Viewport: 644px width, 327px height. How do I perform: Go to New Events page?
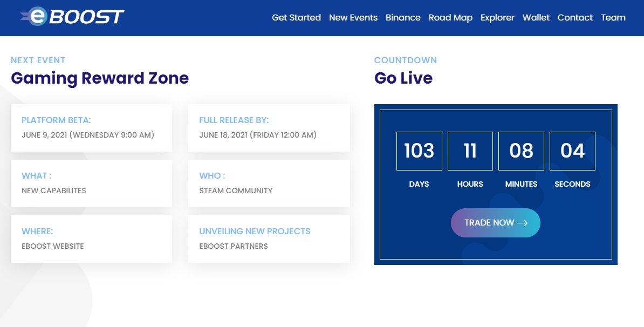coord(353,18)
